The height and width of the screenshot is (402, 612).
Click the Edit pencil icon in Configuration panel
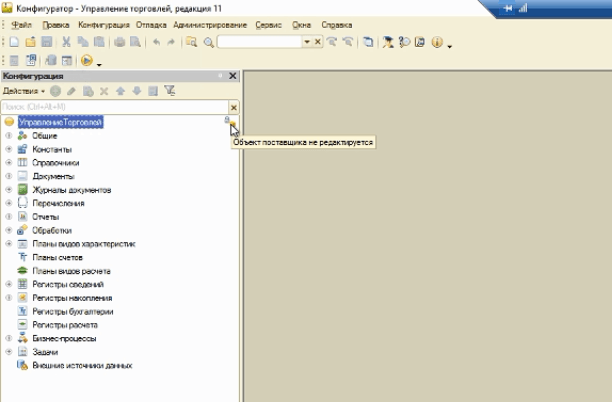(71, 91)
